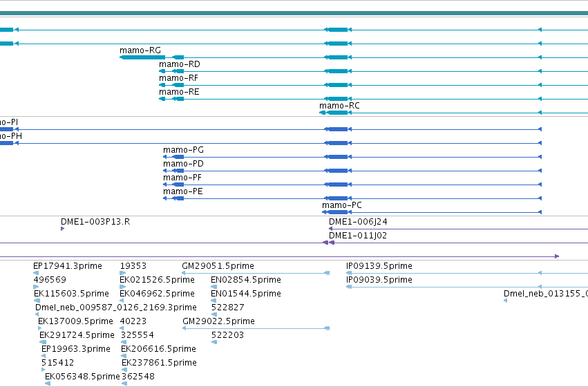Image resolution: width=588 pixels, height=387 pixels.
Task: Select the 362548 feature label
Action: point(138,377)
